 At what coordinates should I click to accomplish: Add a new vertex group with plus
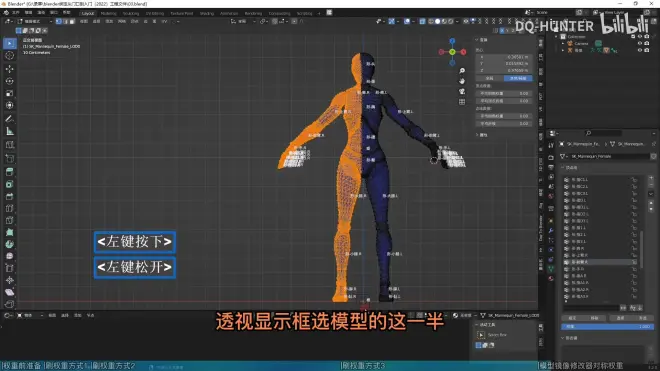point(651,179)
